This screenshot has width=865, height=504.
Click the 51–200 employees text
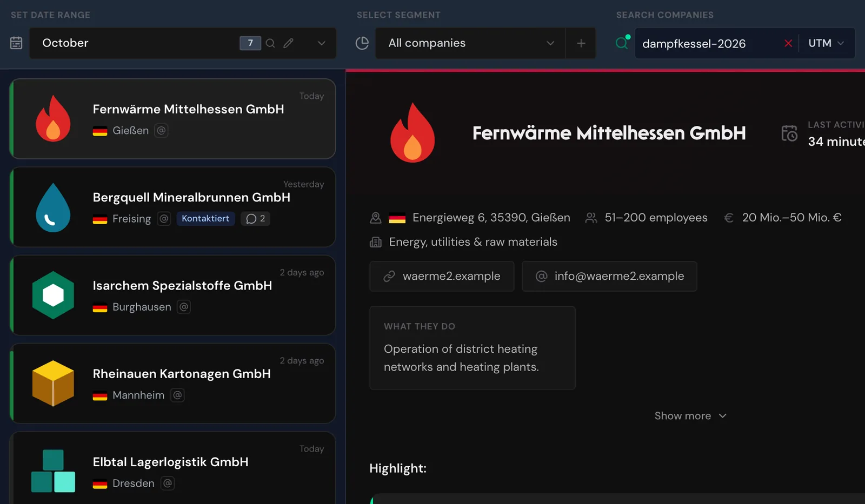[656, 218]
